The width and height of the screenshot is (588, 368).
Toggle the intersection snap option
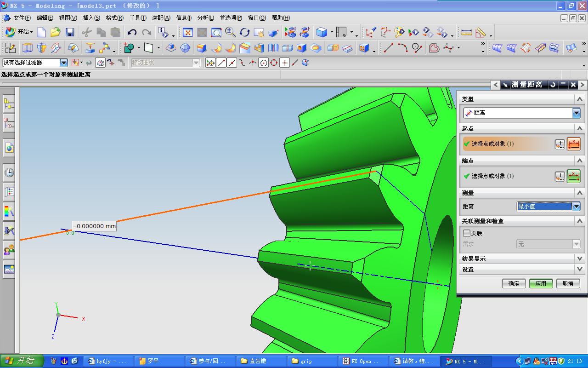[253, 63]
